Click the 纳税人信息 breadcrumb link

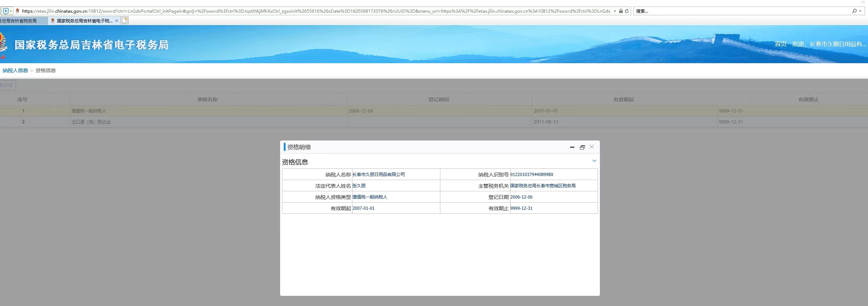point(15,70)
